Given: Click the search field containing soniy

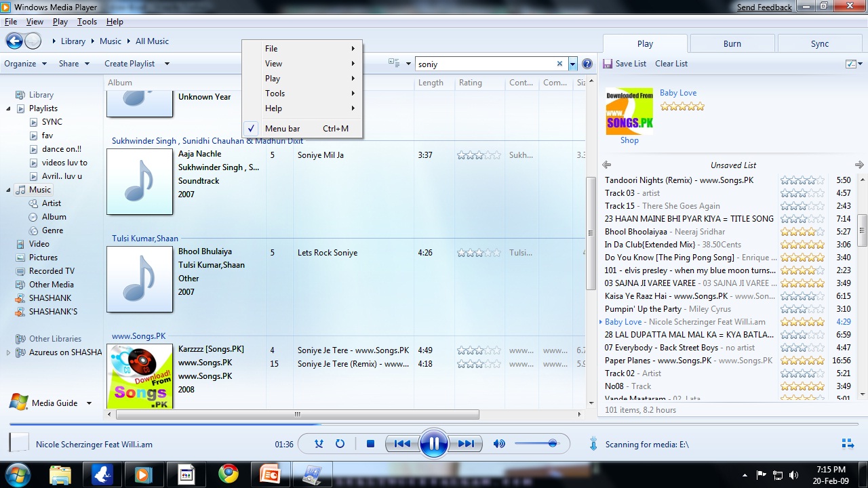Looking at the screenshot, I should point(485,64).
